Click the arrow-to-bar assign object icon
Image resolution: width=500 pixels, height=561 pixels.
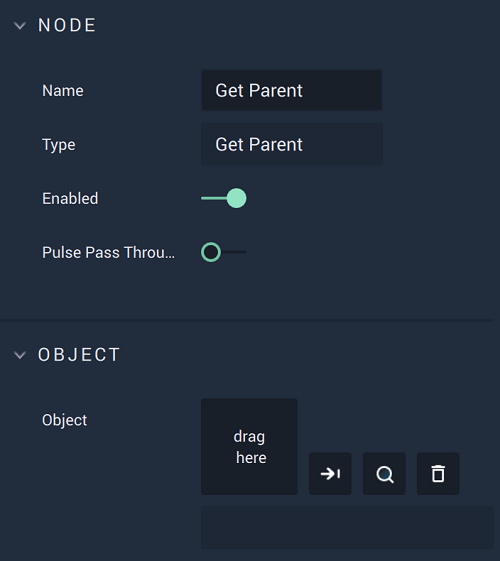point(330,473)
